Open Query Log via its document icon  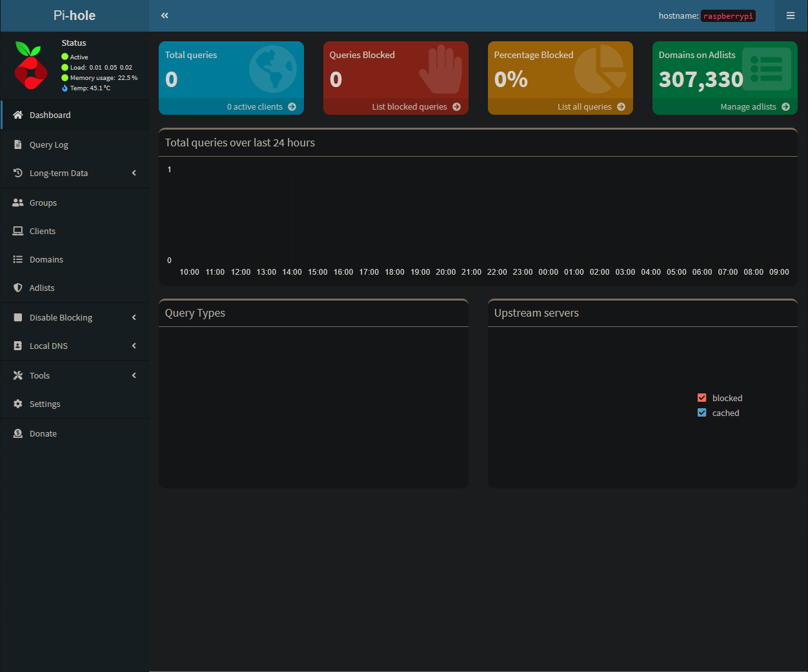pyautogui.click(x=16, y=144)
